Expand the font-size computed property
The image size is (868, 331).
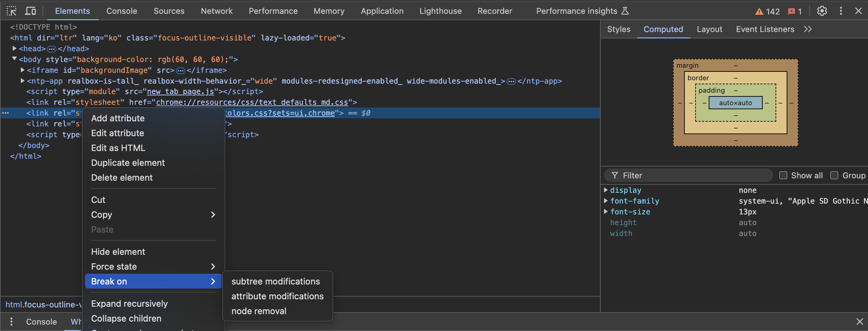[606, 212]
